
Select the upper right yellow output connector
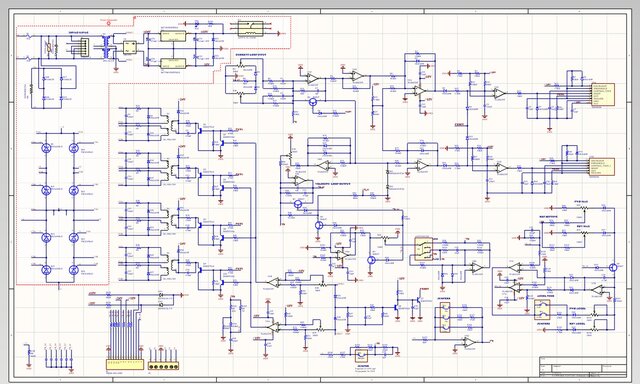603,95
